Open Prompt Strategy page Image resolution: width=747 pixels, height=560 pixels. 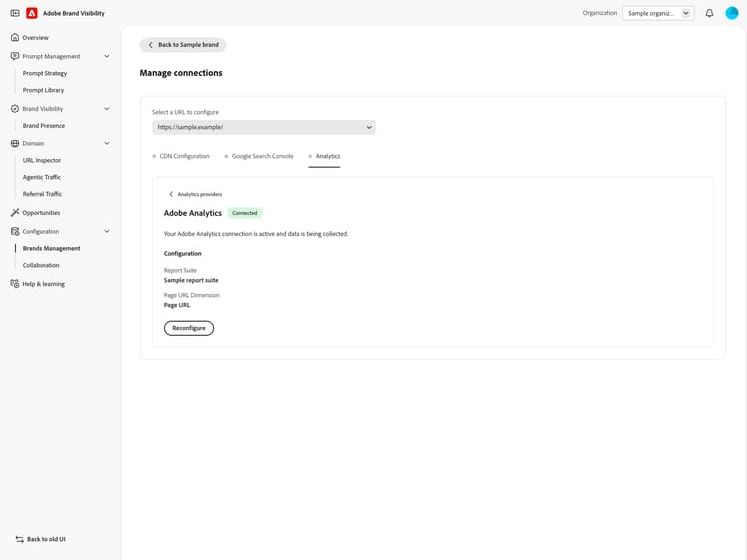(45, 73)
